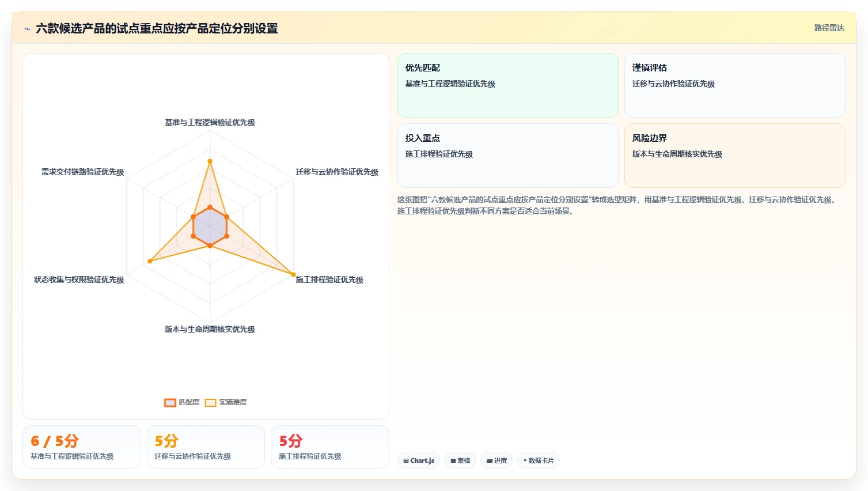Screen dimensions: 868x491
Task: Select the 数据卡片 tag chip
Action: [x=539, y=460]
